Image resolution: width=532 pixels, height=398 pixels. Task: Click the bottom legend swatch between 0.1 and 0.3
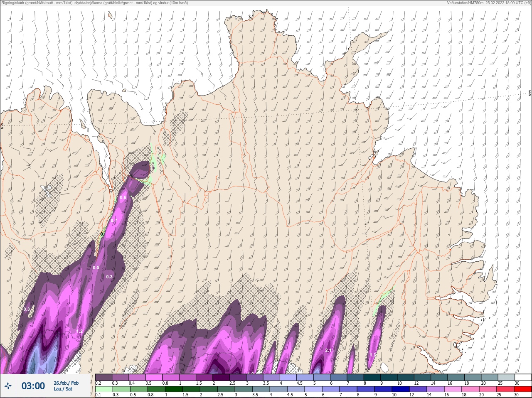coord(103,389)
